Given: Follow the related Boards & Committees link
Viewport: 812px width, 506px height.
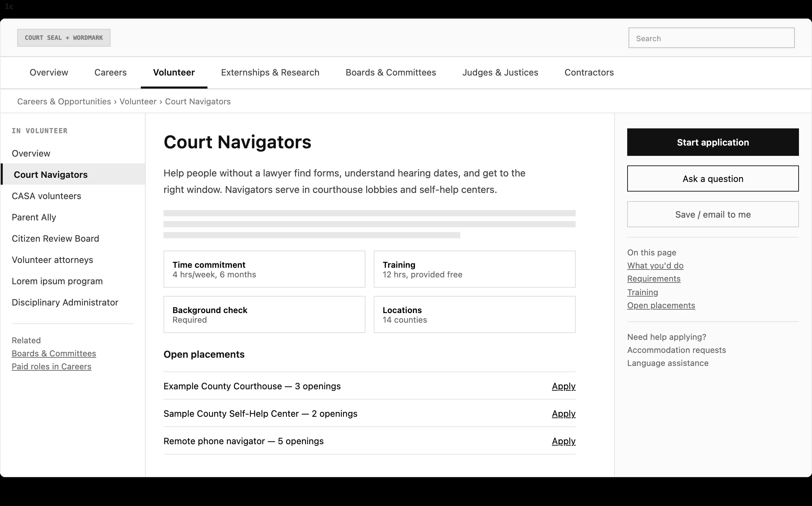Looking at the screenshot, I should 54,354.
